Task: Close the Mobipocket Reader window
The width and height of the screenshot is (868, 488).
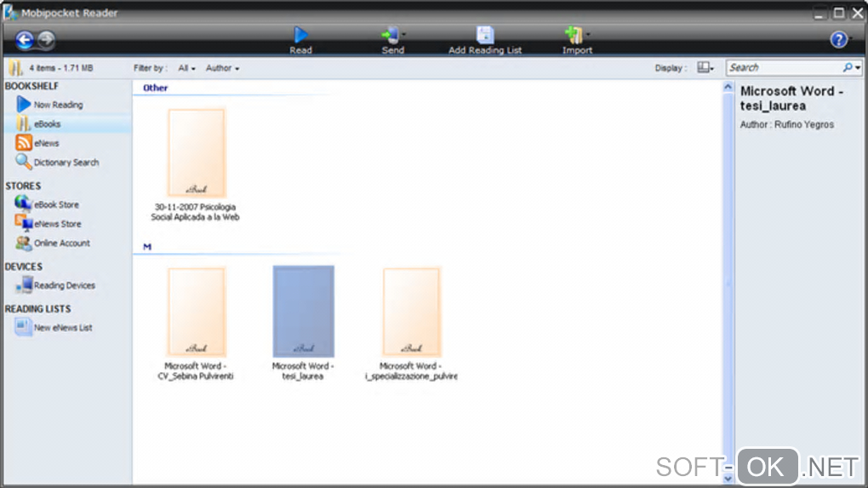Action: tap(858, 13)
